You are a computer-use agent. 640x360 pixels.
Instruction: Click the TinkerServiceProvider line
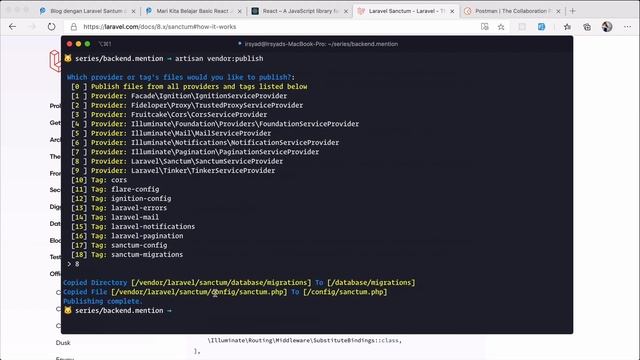(x=173, y=171)
